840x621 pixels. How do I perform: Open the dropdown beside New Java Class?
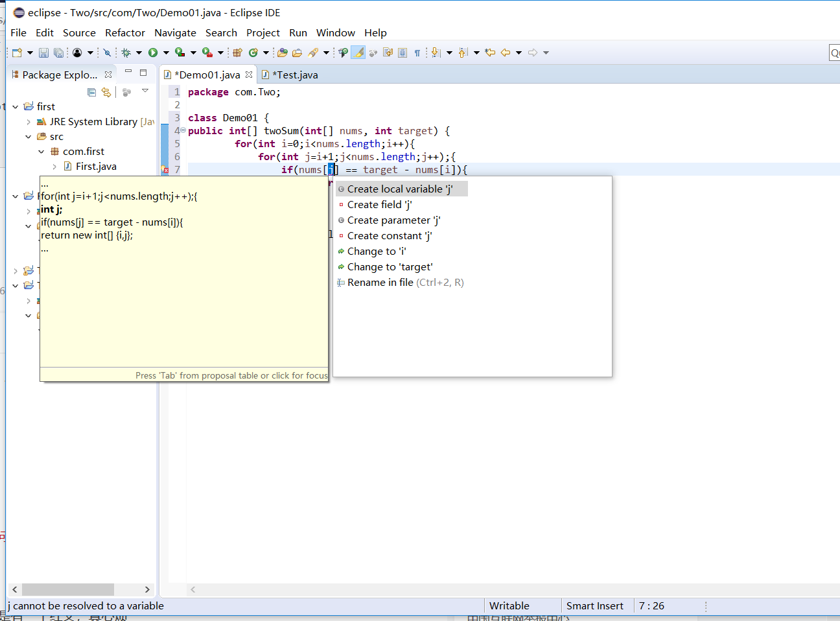[266, 53]
